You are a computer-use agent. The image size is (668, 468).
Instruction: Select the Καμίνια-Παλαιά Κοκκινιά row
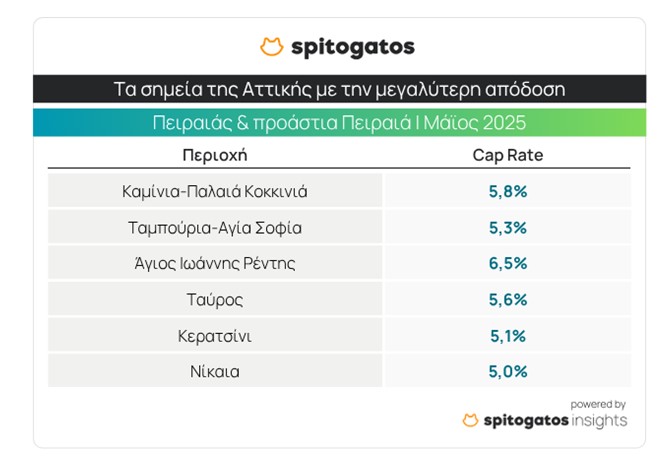(x=214, y=191)
